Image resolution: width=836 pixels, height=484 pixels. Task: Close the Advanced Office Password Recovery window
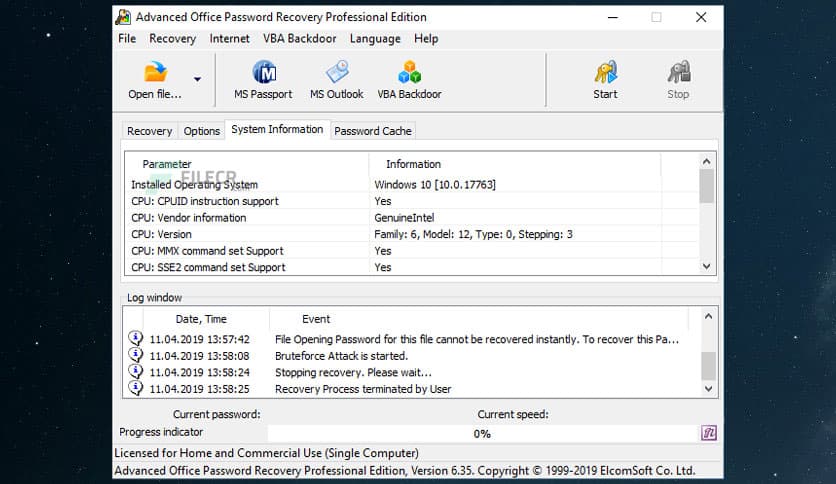pos(701,17)
